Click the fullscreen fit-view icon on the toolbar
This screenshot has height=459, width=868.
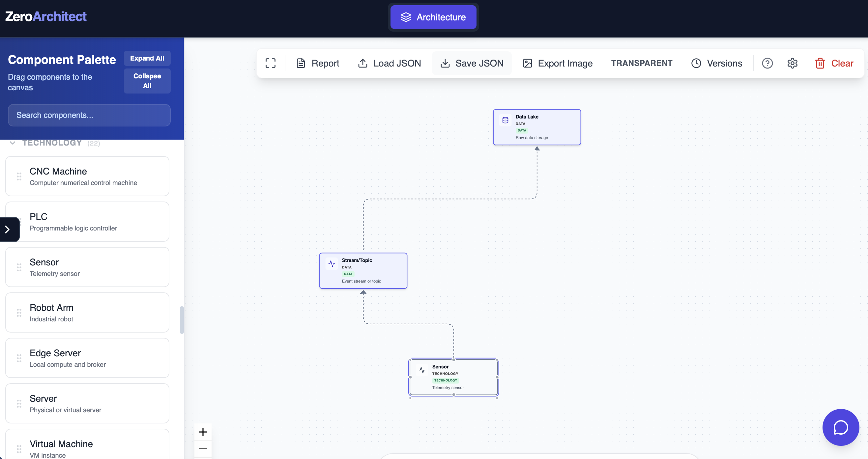[x=271, y=63]
